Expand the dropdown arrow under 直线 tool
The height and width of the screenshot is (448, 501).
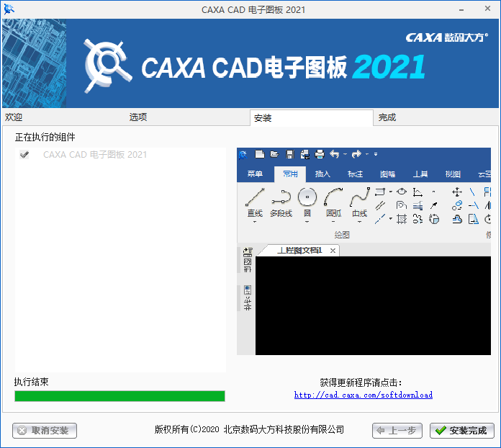pos(255,222)
